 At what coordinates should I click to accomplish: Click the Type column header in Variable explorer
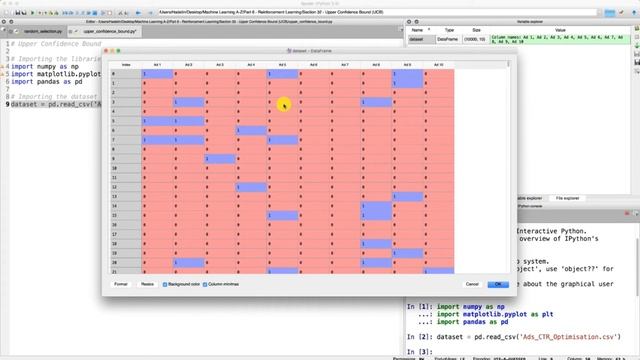449,30
